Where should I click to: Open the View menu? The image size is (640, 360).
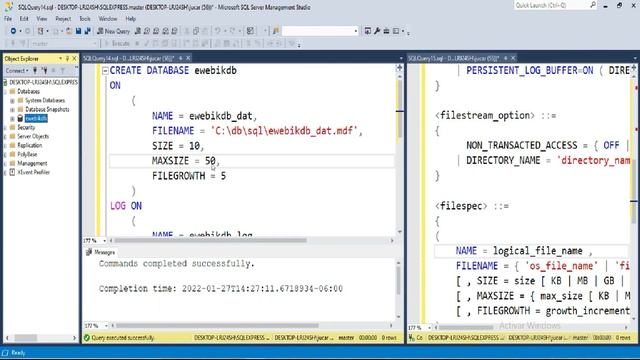click(42, 19)
